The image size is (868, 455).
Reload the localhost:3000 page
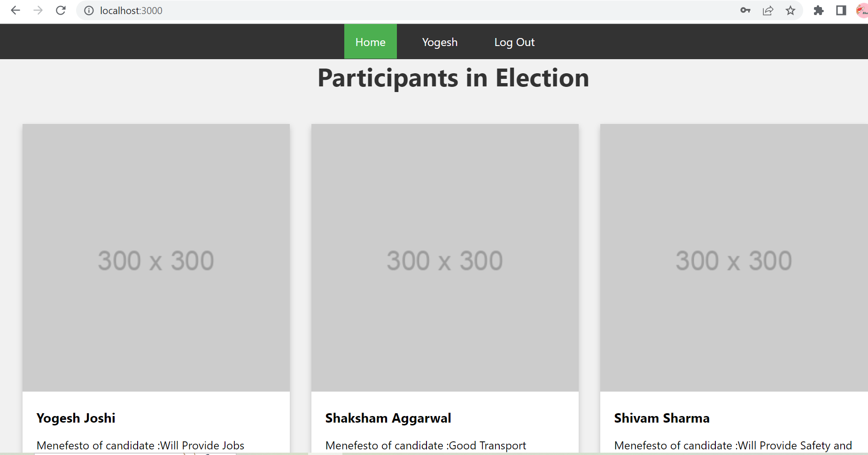pos(61,10)
